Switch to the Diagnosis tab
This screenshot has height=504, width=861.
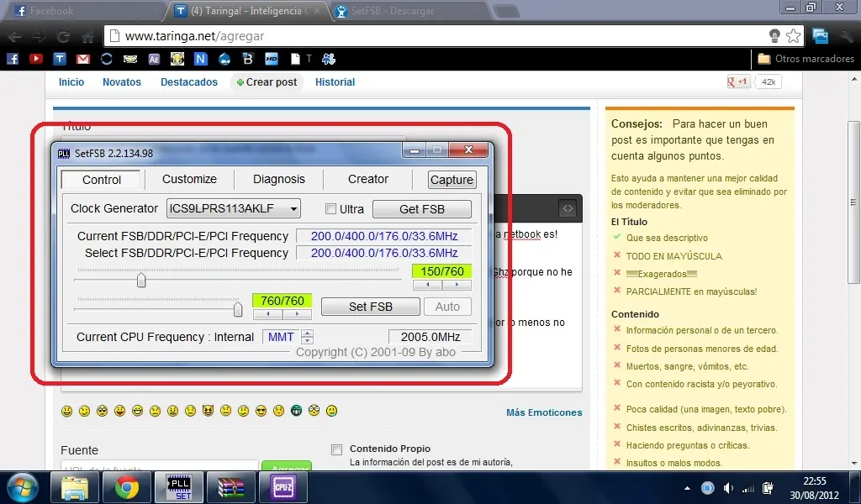279,179
